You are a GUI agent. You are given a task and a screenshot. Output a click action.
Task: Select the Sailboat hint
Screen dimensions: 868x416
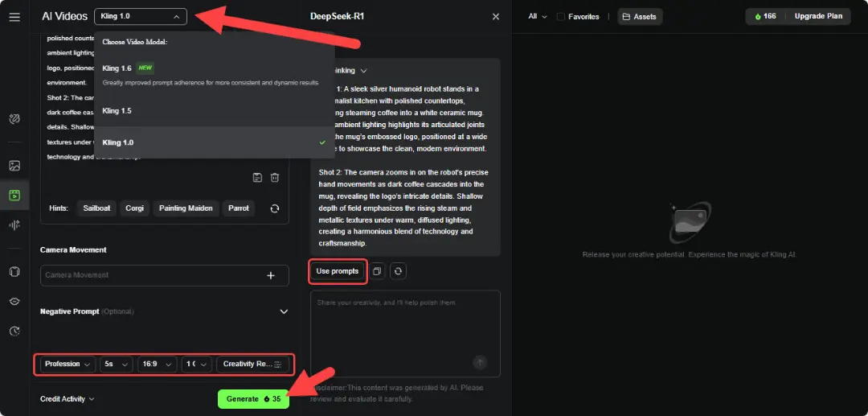click(x=97, y=208)
